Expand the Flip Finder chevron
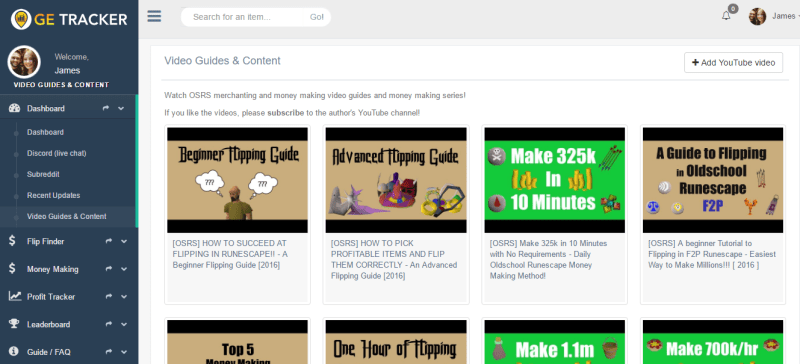 [123, 241]
